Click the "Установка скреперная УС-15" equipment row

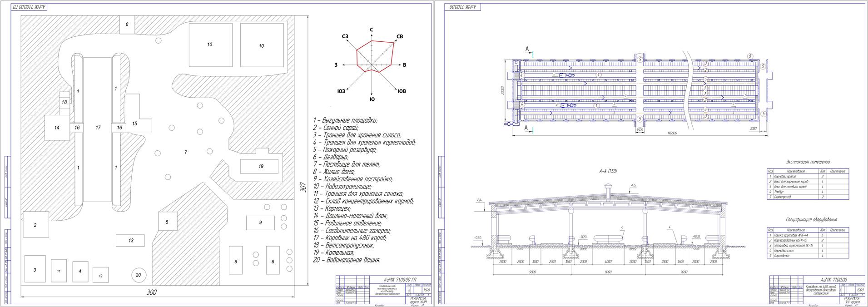click(x=808, y=246)
